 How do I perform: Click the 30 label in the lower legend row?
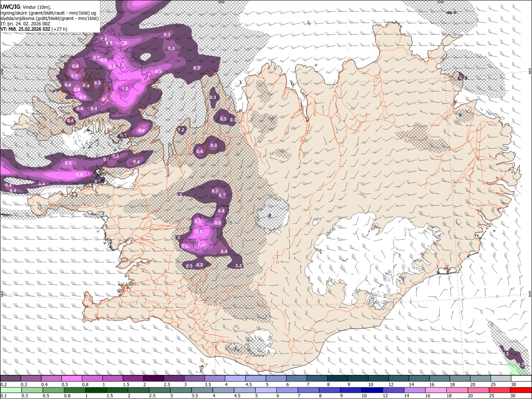tap(513, 396)
